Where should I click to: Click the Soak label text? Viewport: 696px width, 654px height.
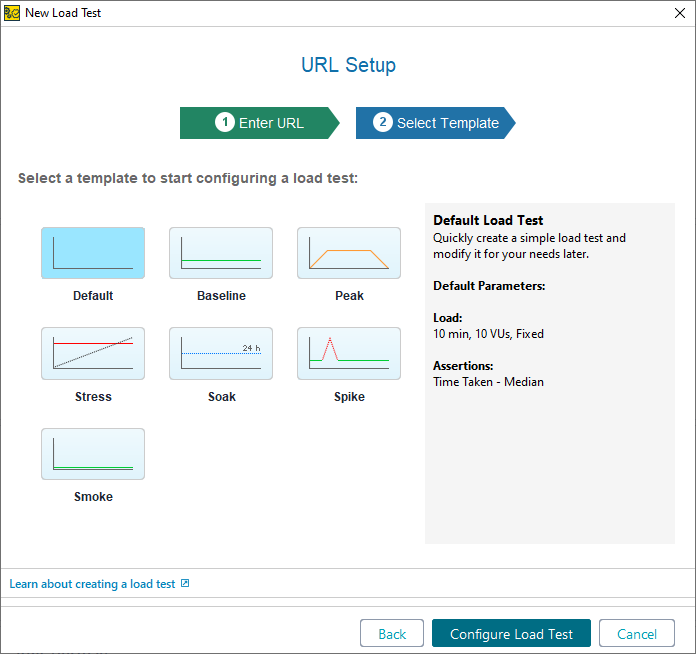pyautogui.click(x=221, y=396)
